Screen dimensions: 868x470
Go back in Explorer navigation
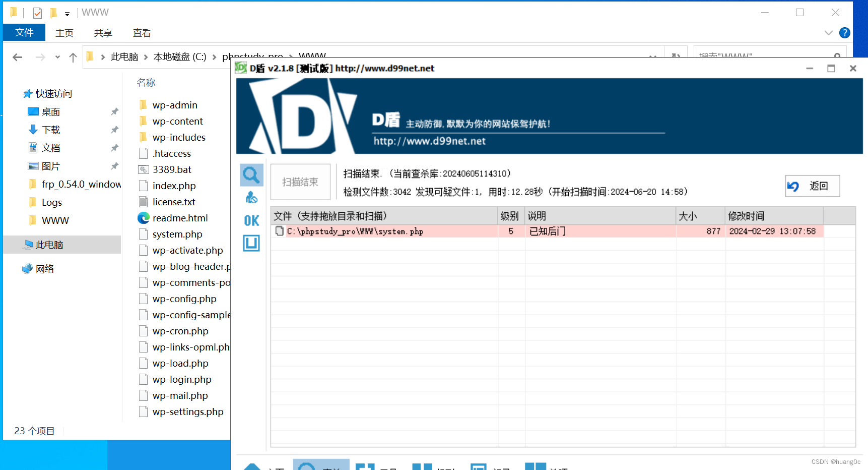coord(18,57)
